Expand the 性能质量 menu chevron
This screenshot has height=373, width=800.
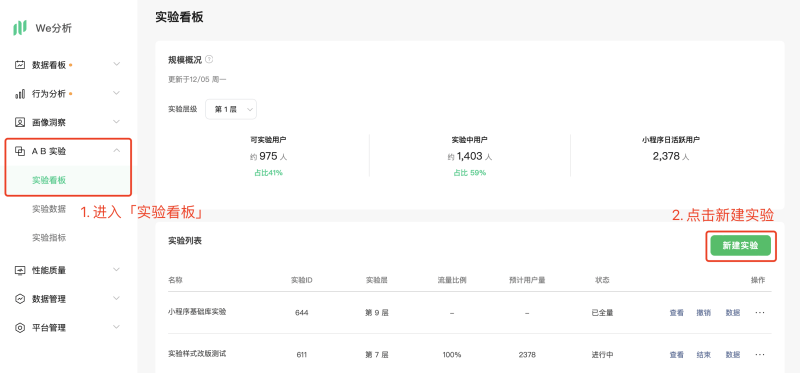[x=117, y=269]
